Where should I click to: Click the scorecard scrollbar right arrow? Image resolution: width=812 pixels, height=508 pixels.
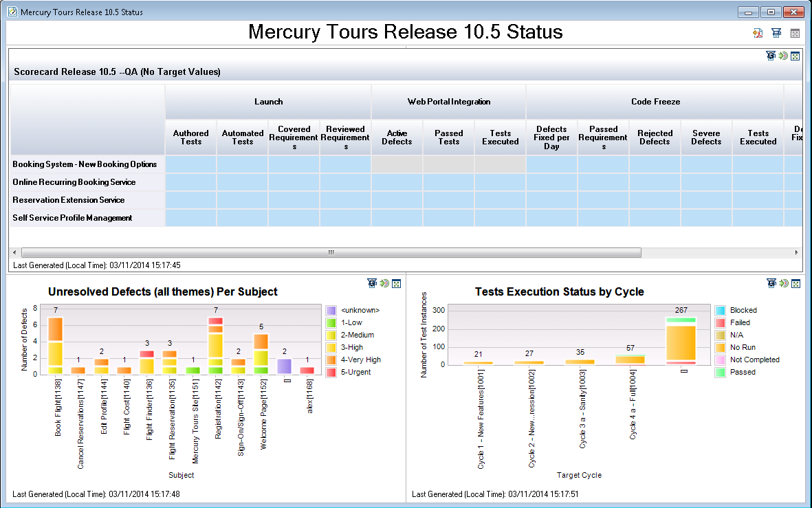click(796, 253)
